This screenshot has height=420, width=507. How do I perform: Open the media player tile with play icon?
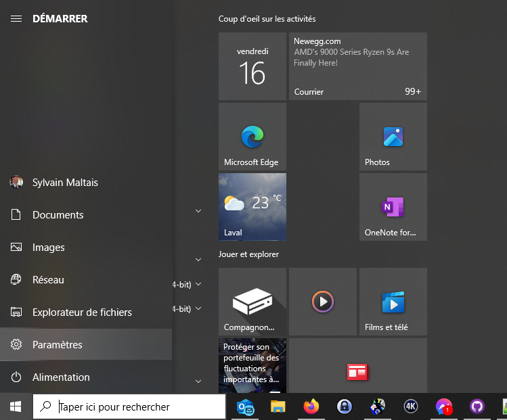point(322,302)
